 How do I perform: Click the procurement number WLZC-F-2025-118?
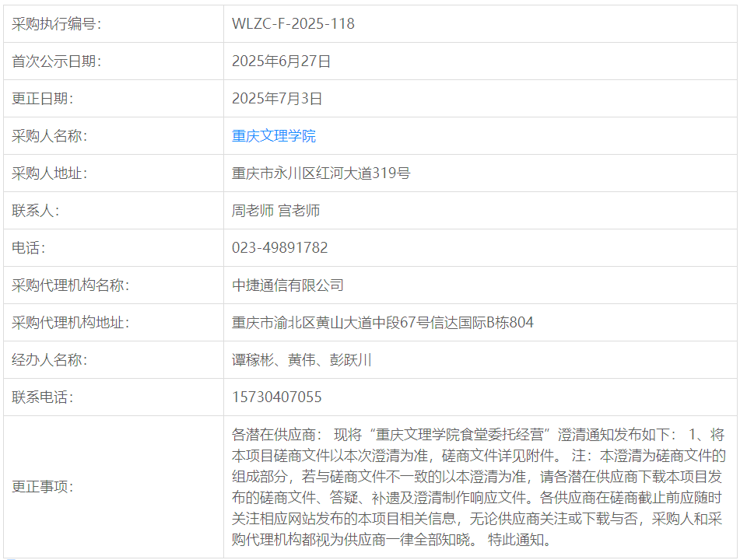pos(293,24)
